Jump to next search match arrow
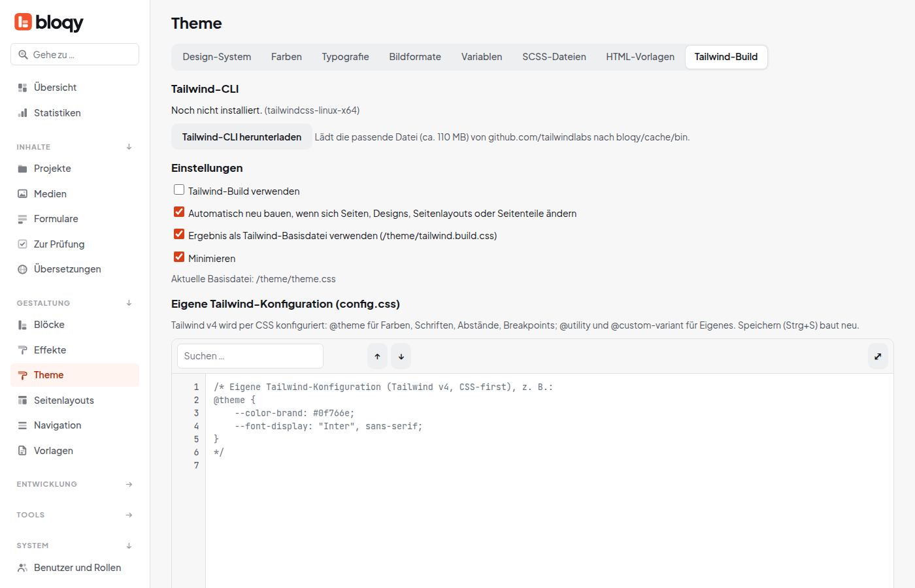915x588 pixels. [x=401, y=356]
